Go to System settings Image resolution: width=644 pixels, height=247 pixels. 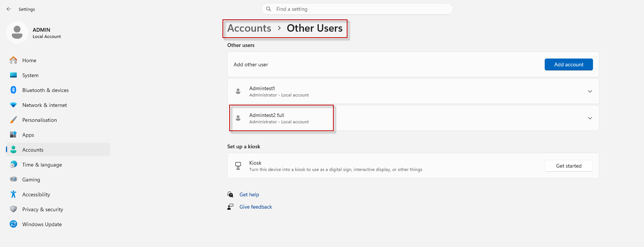click(x=58, y=75)
